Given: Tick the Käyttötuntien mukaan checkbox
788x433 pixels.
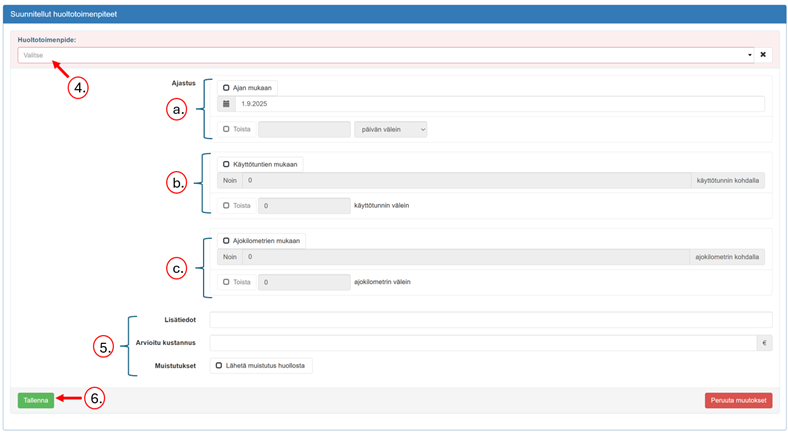Looking at the screenshot, I should point(227,164).
